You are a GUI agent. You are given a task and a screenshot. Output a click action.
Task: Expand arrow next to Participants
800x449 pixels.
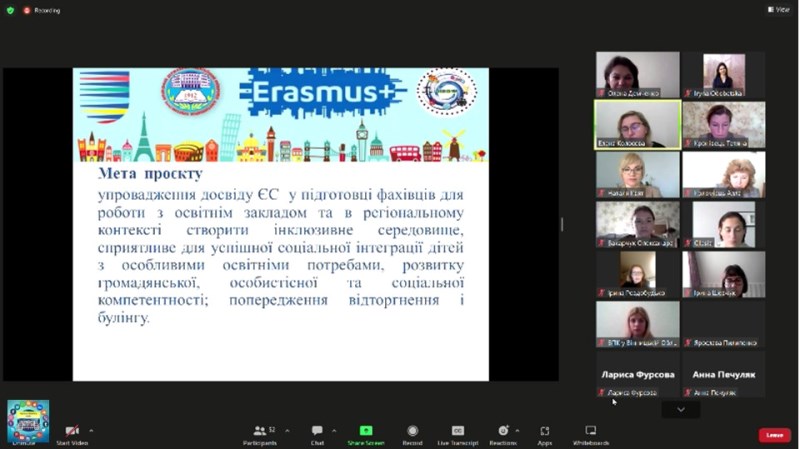coord(287,431)
